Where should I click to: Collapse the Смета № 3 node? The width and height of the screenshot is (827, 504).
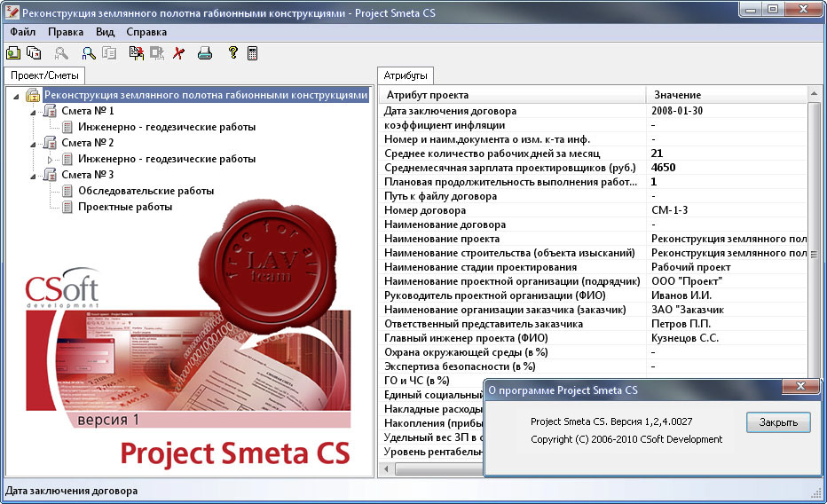point(33,176)
